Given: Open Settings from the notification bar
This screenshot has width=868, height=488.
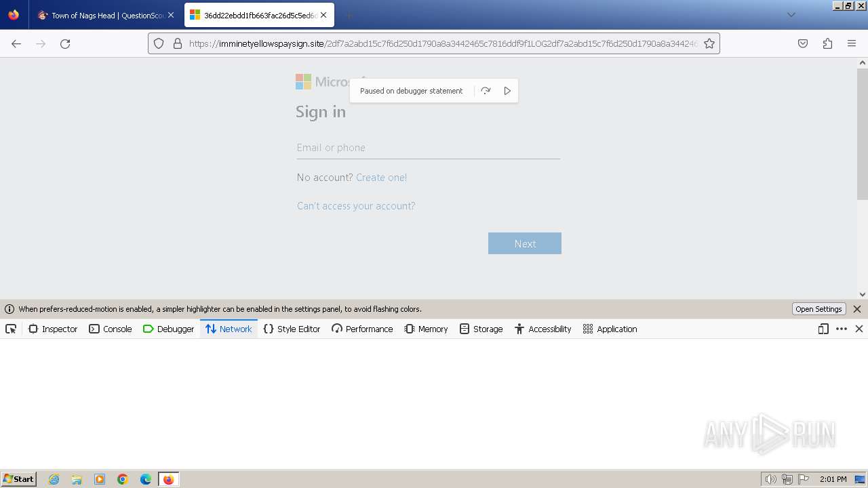Looking at the screenshot, I should 818,309.
